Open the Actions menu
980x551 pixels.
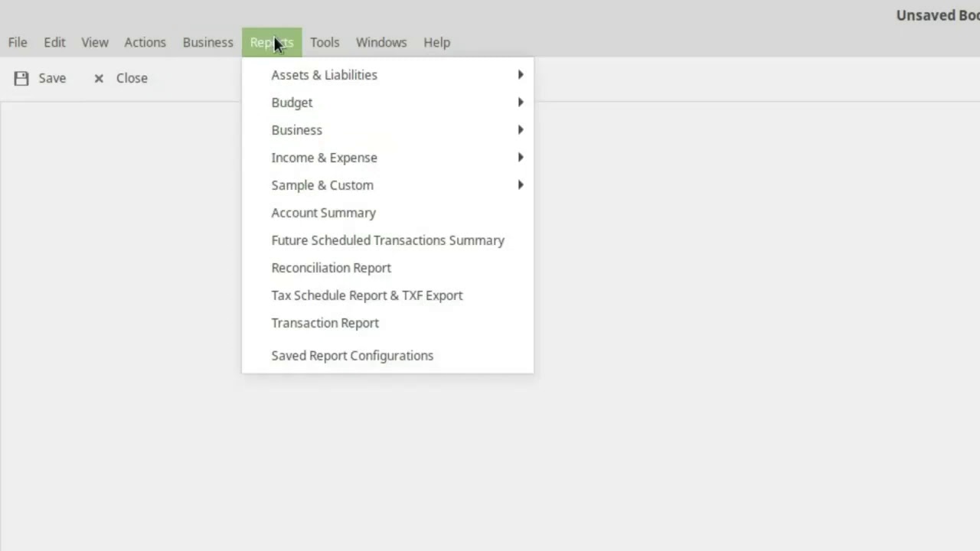point(145,42)
